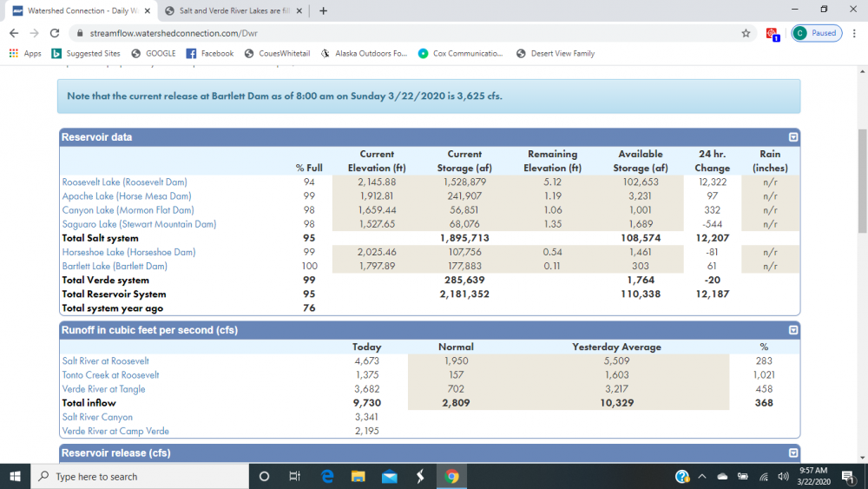Screen dimensions: 868x489
Task: Go back to the previous page
Action: tap(15, 33)
